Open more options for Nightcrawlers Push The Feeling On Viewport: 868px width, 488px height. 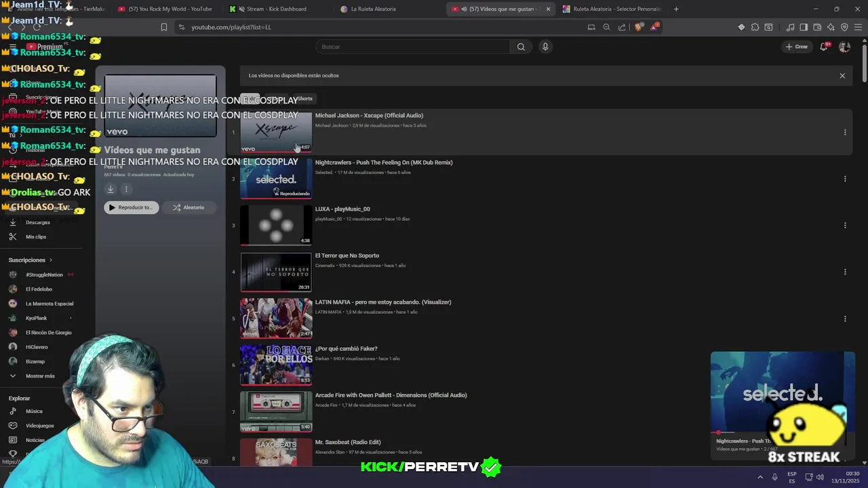pos(845,179)
